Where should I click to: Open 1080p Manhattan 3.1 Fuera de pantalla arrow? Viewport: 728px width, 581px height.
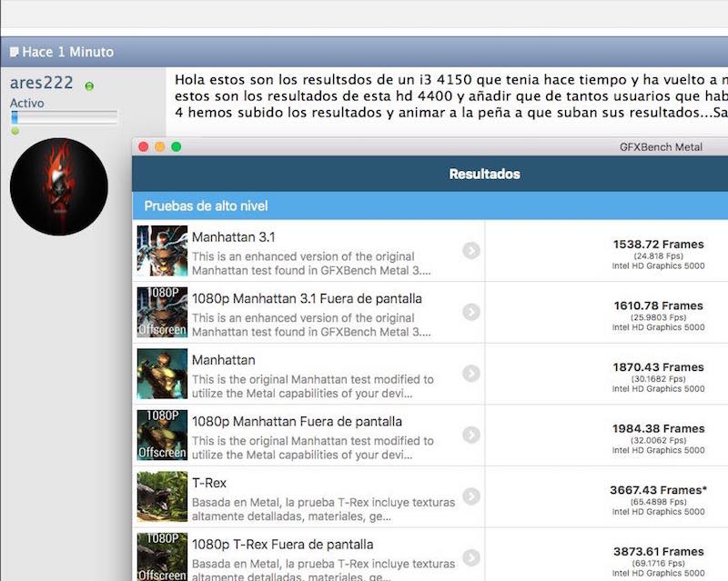pyautogui.click(x=471, y=312)
